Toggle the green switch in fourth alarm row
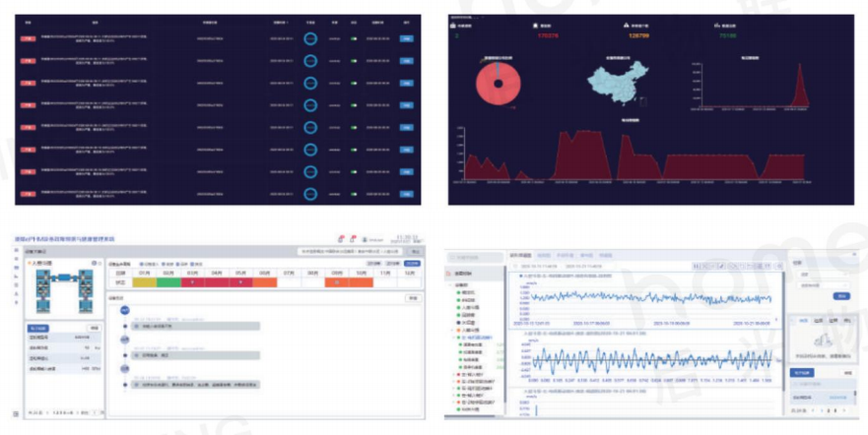 [x=354, y=105]
